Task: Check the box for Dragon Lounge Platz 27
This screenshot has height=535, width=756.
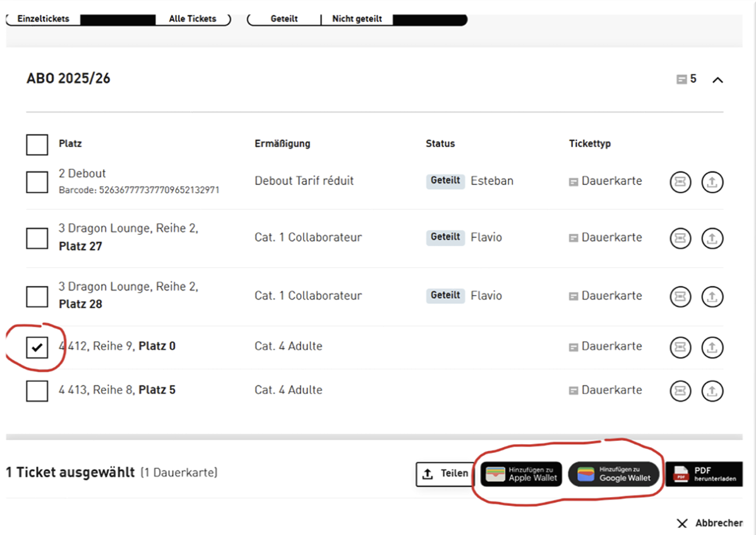Action: pyautogui.click(x=37, y=238)
